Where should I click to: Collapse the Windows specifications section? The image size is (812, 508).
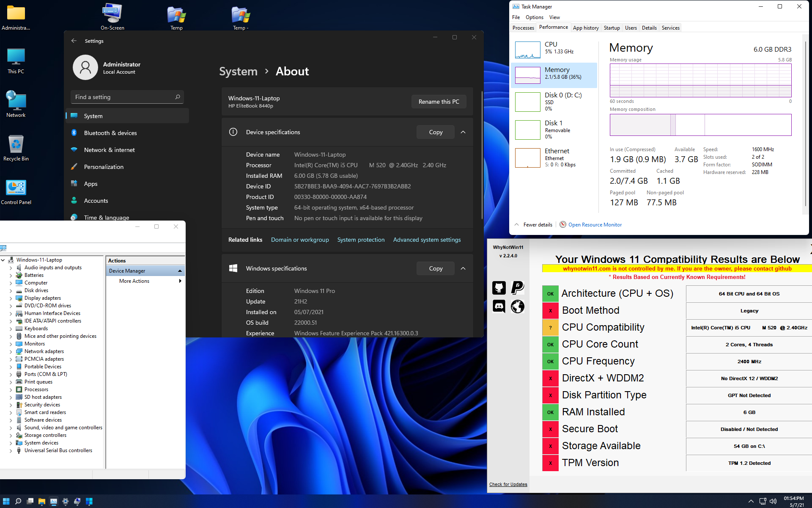[x=463, y=268]
